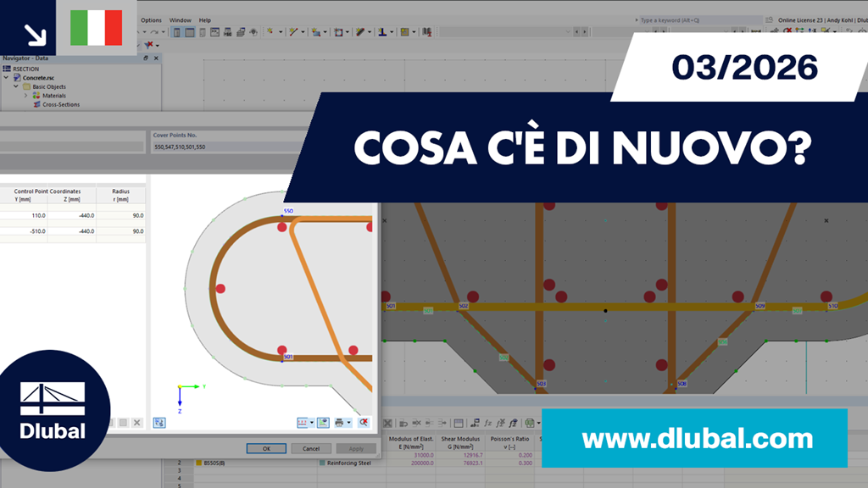Open the print options dropdown arrow

pos(348,423)
